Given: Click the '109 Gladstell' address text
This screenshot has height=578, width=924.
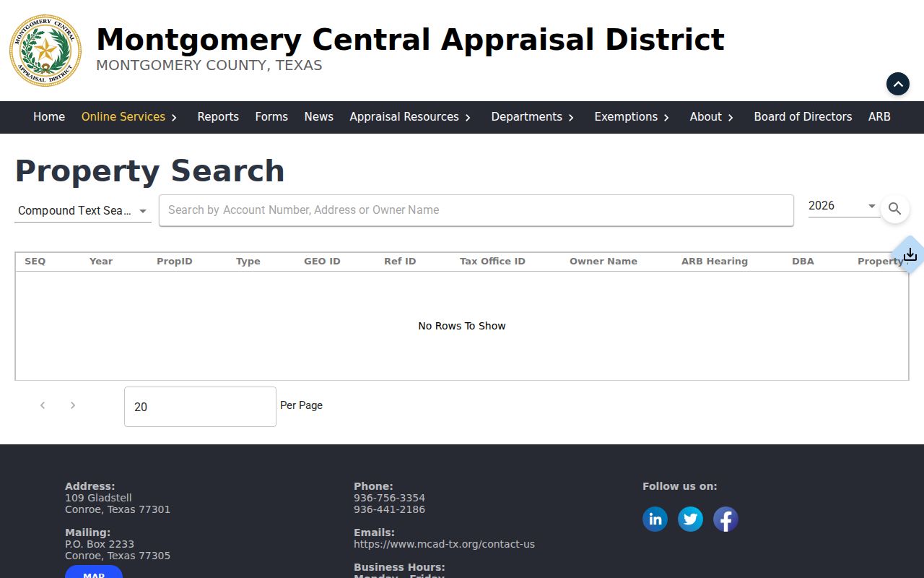Looking at the screenshot, I should click(98, 498).
